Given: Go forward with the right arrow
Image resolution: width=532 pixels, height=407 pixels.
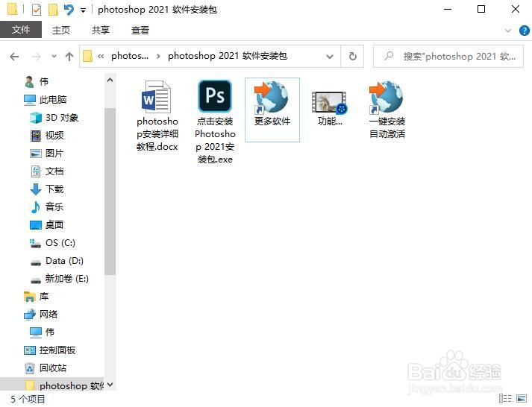Looking at the screenshot, I should click(x=36, y=56).
